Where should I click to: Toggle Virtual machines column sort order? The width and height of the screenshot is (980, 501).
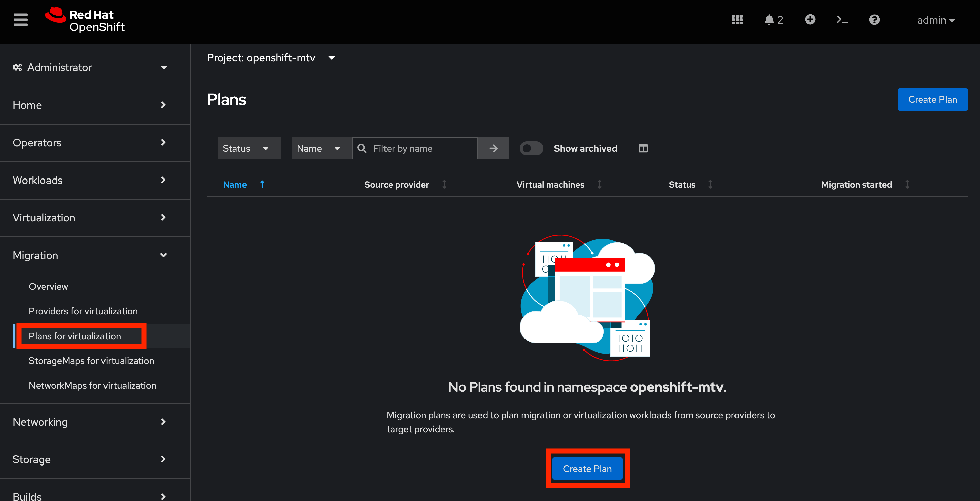pos(600,185)
